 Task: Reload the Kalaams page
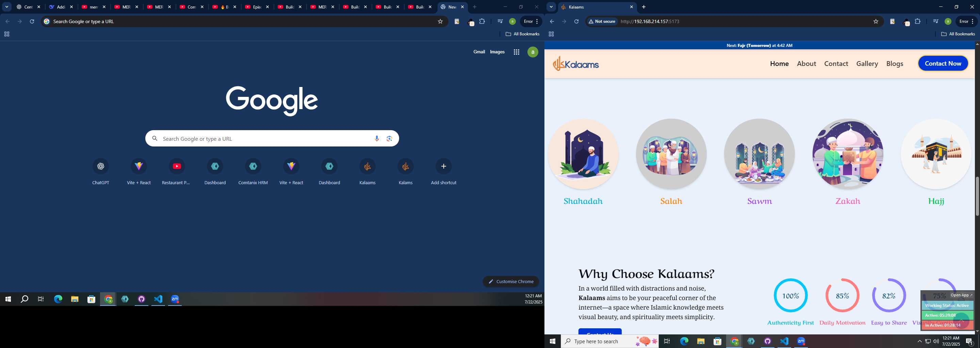click(x=576, y=21)
